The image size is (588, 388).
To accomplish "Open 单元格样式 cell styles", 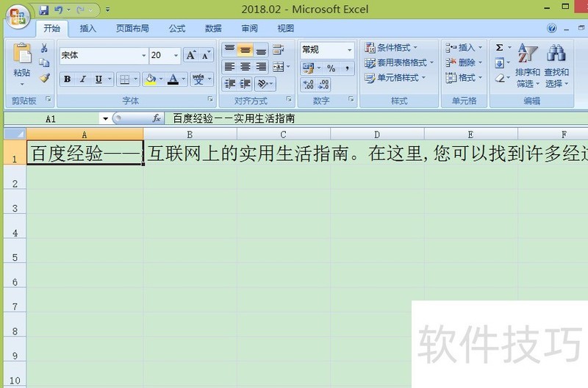I will [395, 78].
